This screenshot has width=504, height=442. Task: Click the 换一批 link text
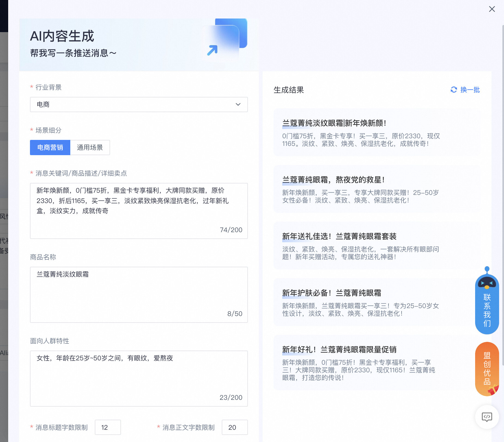(470, 90)
